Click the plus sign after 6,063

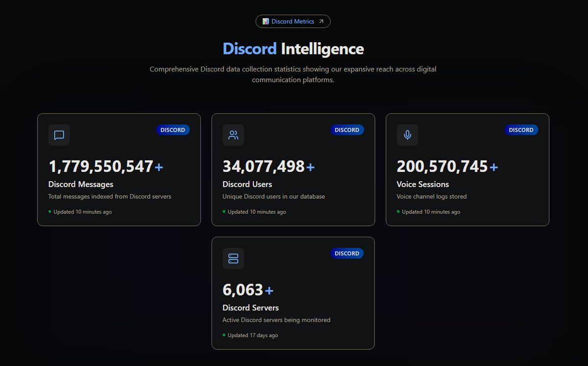(269, 291)
